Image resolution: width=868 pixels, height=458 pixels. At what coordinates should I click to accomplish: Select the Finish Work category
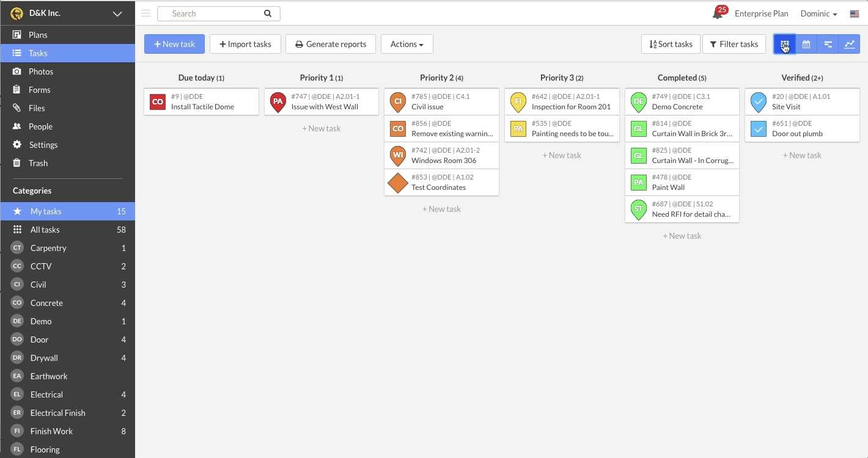pos(67,431)
